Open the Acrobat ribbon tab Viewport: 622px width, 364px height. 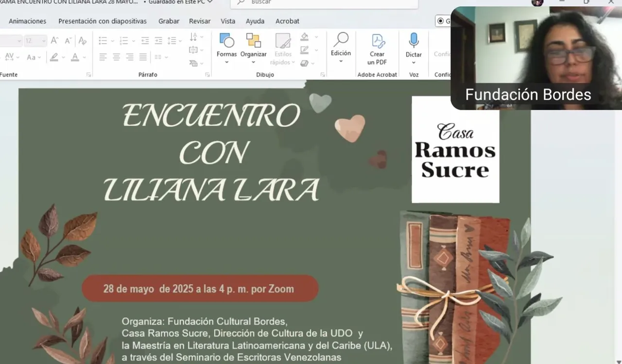click(x=287, y=21)
